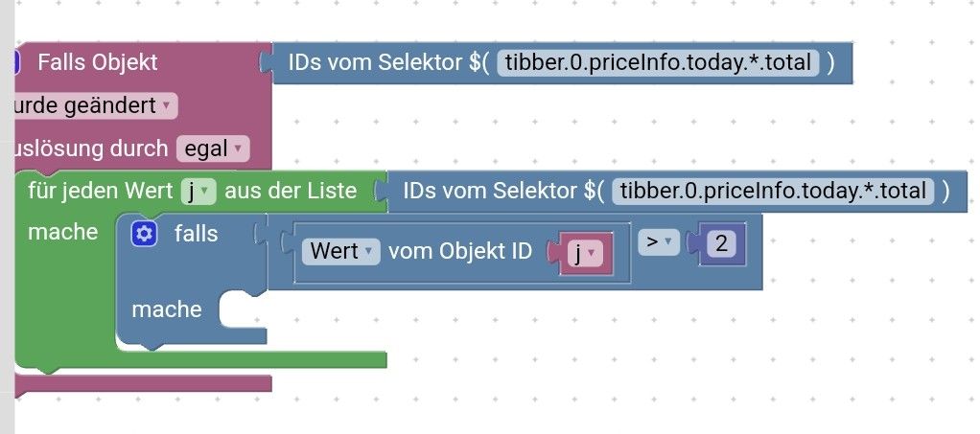The height and width of the screenshot is (434, 980).
Task: Click the loop's "mache" label
Action: (x=63, y=232)
